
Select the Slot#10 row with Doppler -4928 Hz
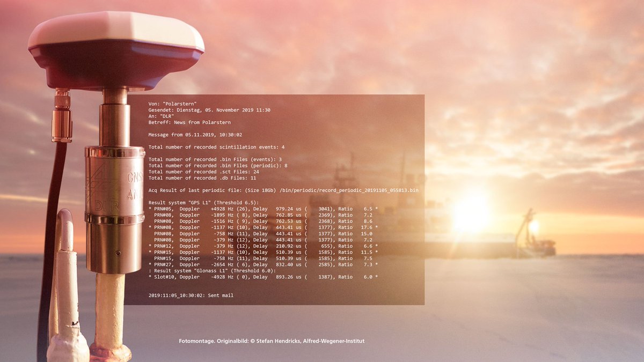[263, 277]
